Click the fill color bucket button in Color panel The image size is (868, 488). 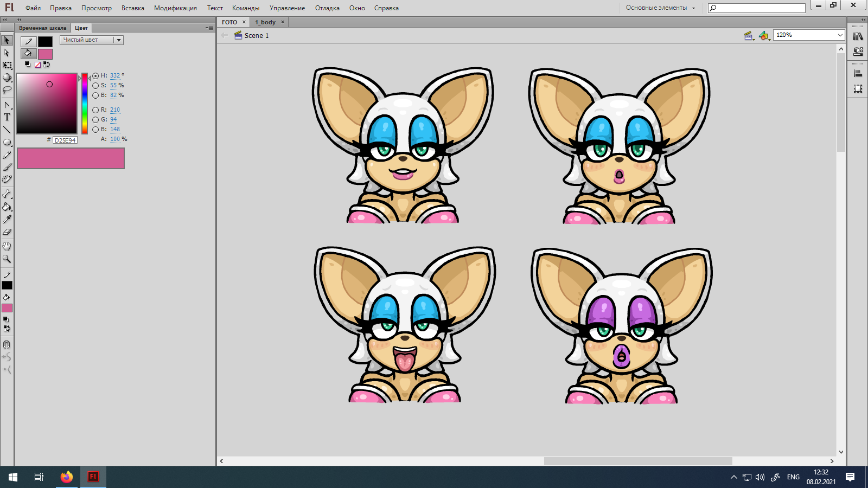coord(29,53)
